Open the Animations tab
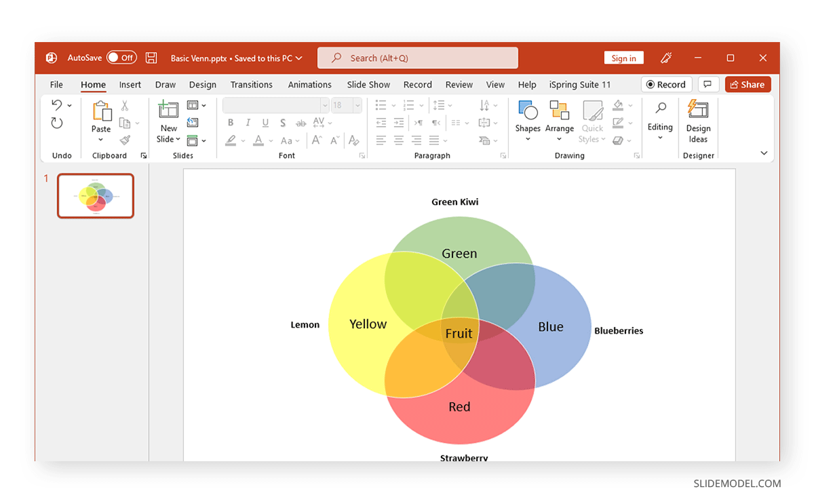The image size is (814, 504). pos(310,85)
